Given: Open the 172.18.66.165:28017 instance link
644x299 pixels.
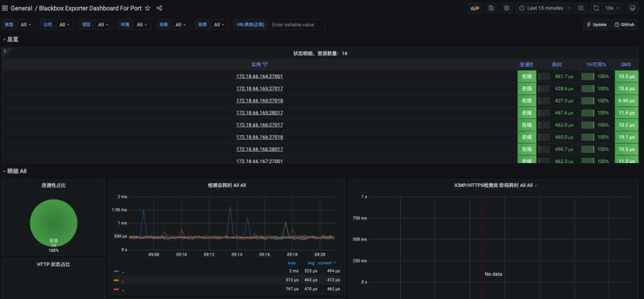Looking at the screenshot, I should tap(260, 113).
